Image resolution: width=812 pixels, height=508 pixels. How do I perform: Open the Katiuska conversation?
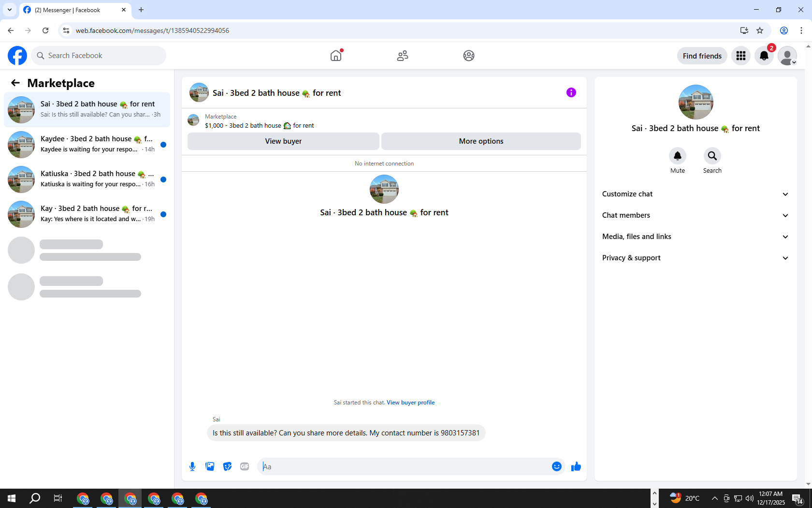(87, 179)
